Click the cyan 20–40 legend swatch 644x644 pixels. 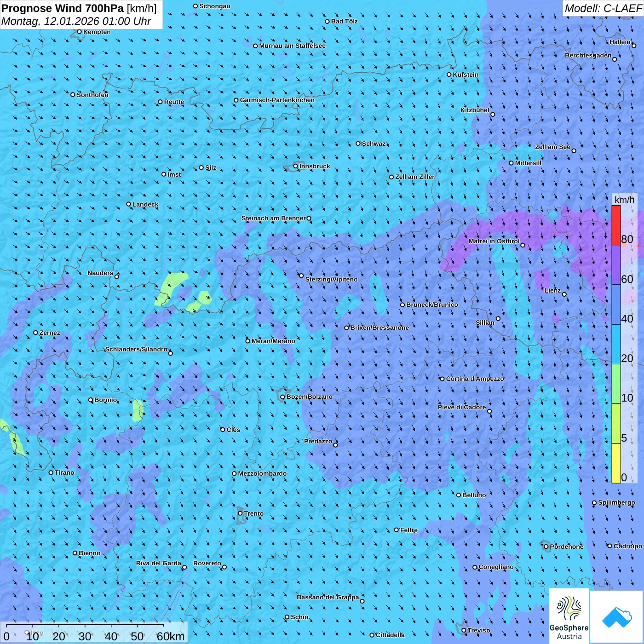click(616, 345)
